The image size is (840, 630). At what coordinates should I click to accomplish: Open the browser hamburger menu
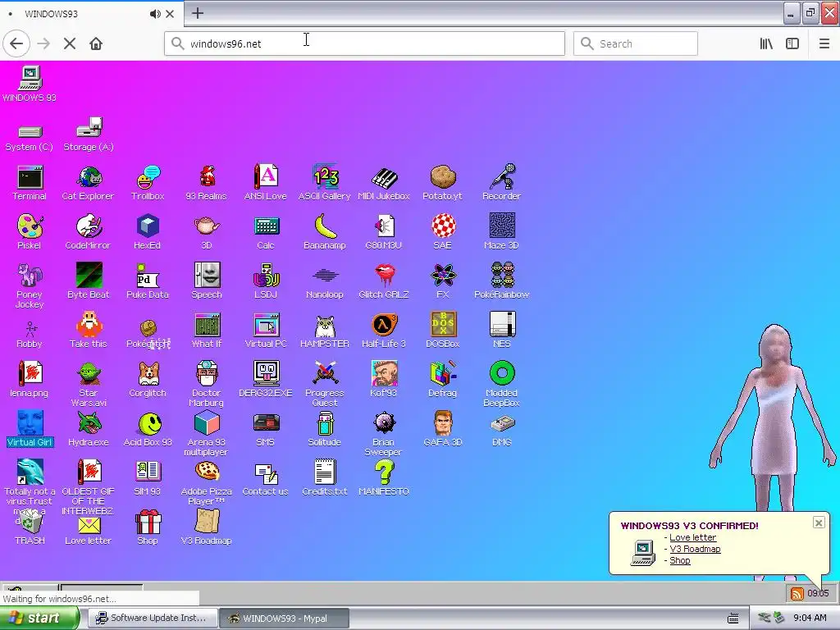pos(824,44)
